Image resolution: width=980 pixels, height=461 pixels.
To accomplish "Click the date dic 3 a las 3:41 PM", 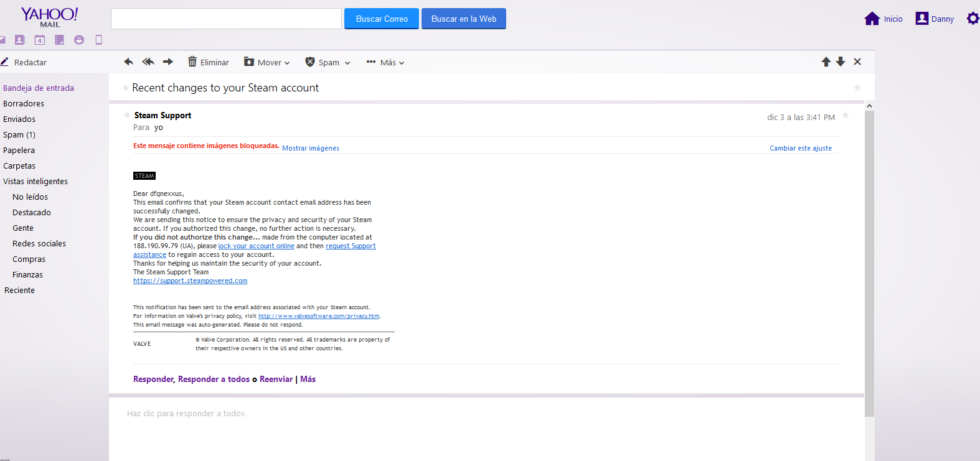I will (x=801, y=117).
